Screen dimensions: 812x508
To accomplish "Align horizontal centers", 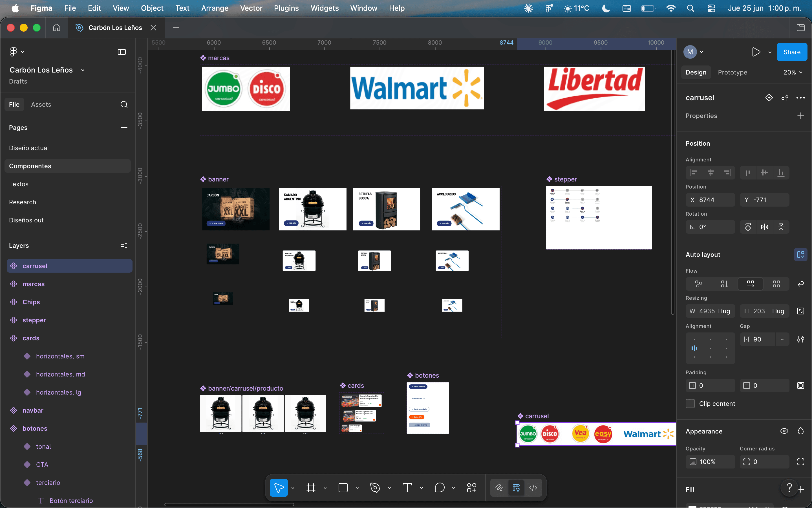I will [711, 173].
